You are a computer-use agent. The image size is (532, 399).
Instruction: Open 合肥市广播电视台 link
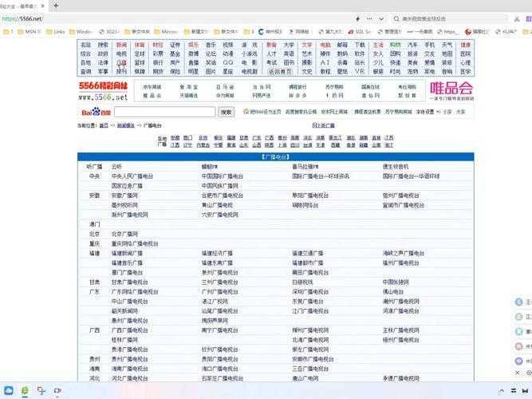(223, 196)
